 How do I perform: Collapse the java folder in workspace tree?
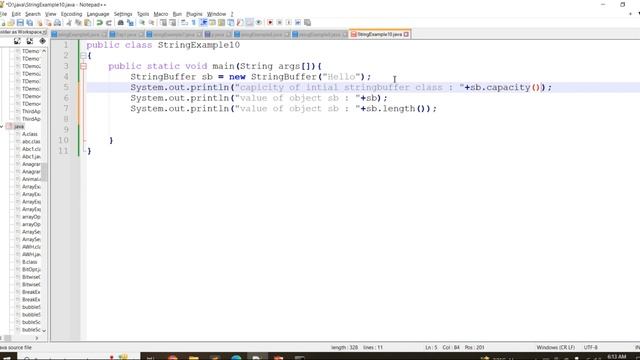[x=2, y=127]
